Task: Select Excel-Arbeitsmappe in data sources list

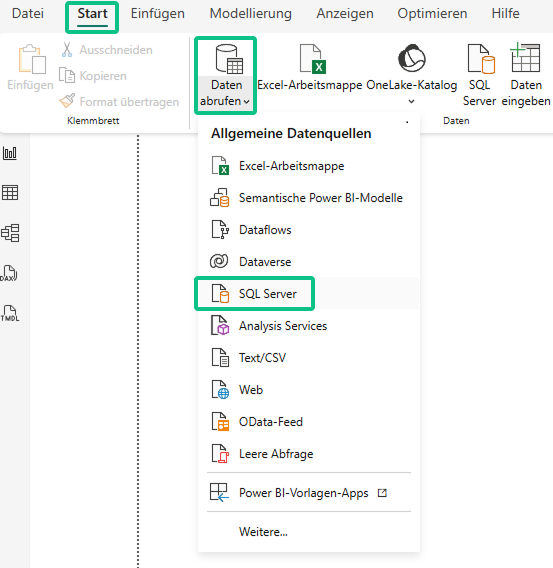Action: tap(309, 166)
